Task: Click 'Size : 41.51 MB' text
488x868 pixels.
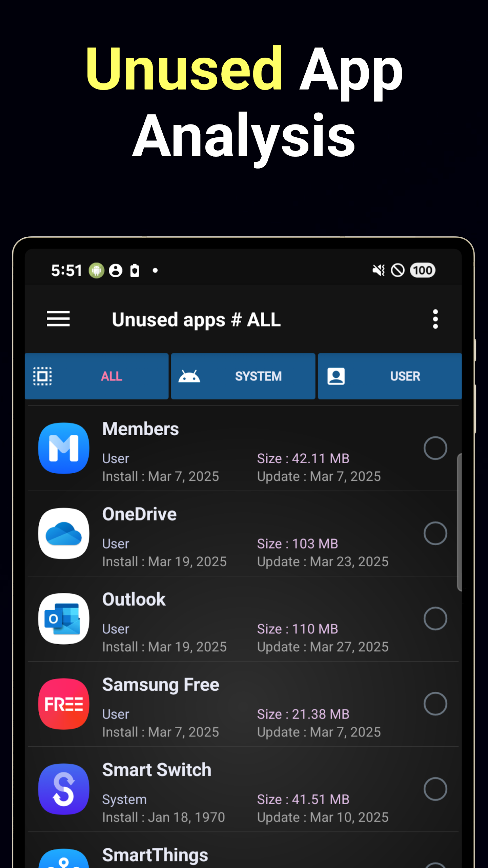Action: 303,800
